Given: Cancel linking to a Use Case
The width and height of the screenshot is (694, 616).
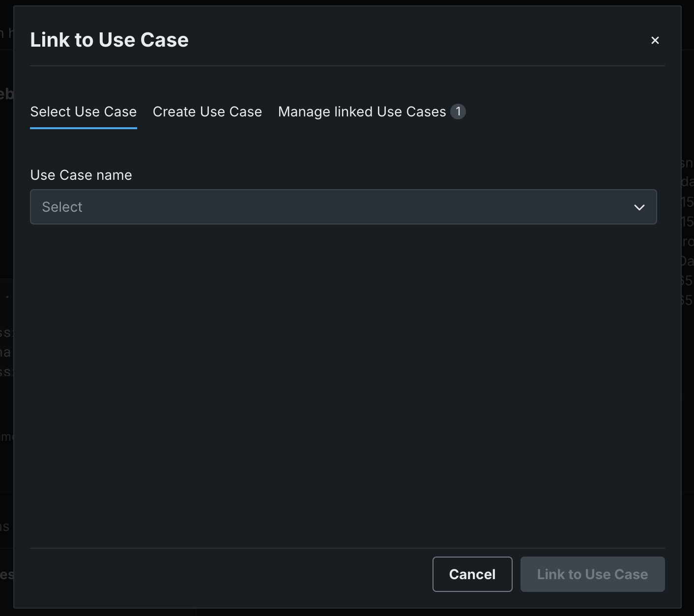Looking at the screenshot, I should click(x=472, y=574).
